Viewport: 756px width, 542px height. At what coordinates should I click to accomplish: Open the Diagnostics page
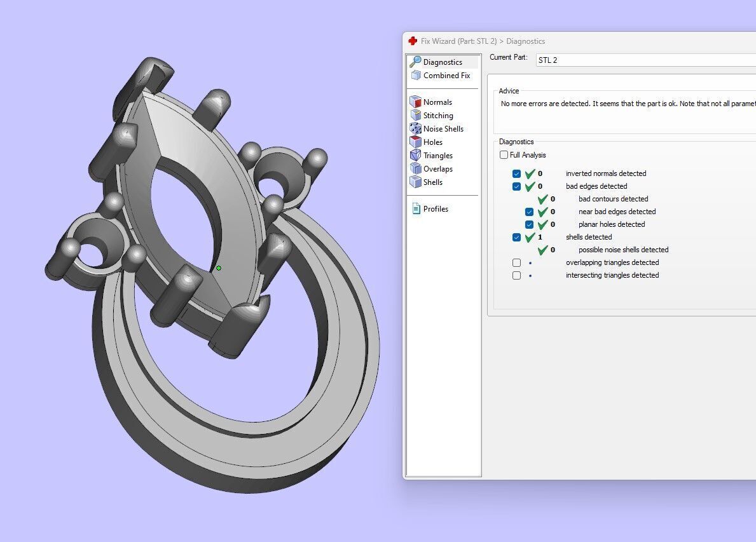pos(443,62)
